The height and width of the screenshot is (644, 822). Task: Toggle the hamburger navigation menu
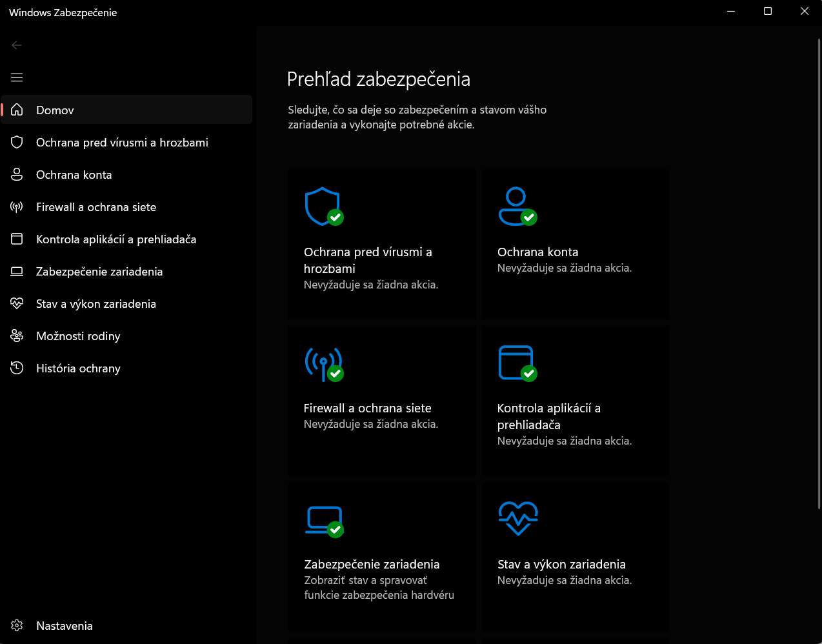(x=17, y=77)
